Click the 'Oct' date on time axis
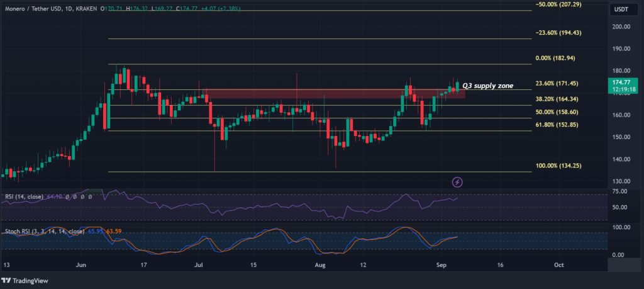Image resolution: width=644 pixels, height=289 pixels. [558, 265]
